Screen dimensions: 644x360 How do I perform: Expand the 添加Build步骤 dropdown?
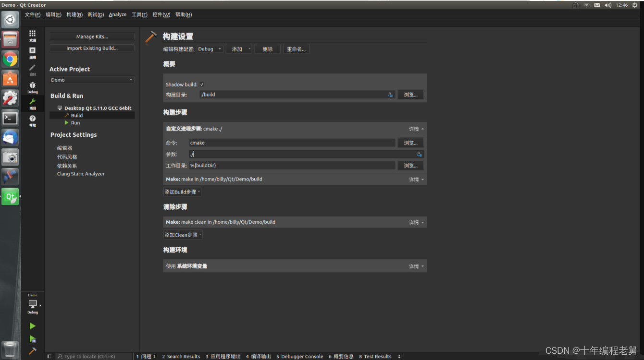[x=182, y=192]
